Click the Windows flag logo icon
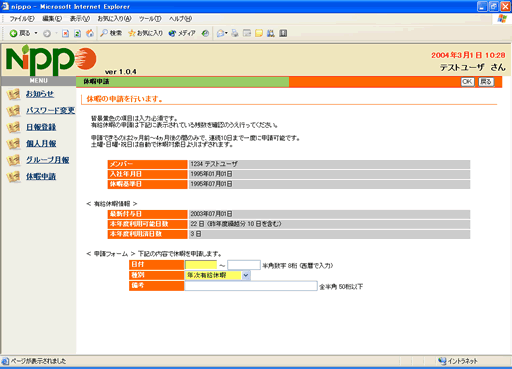Screen dimensions: 512x369 click(502, 19)
